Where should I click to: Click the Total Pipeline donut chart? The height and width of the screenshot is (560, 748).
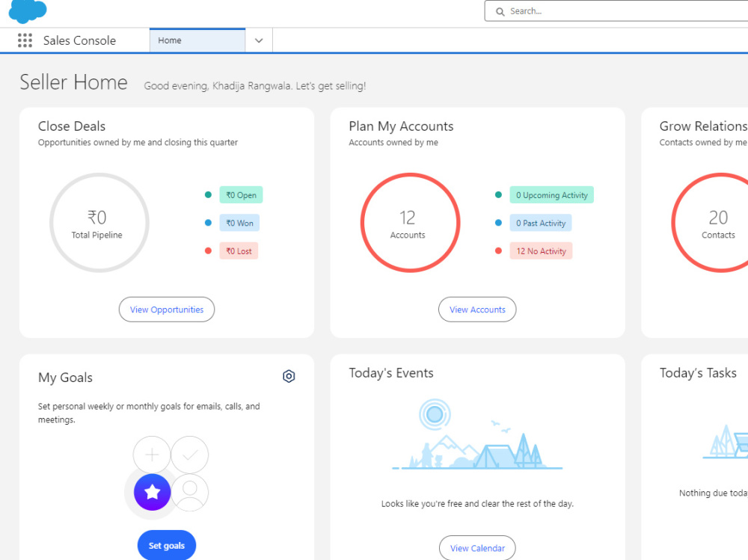click(99, 223)
